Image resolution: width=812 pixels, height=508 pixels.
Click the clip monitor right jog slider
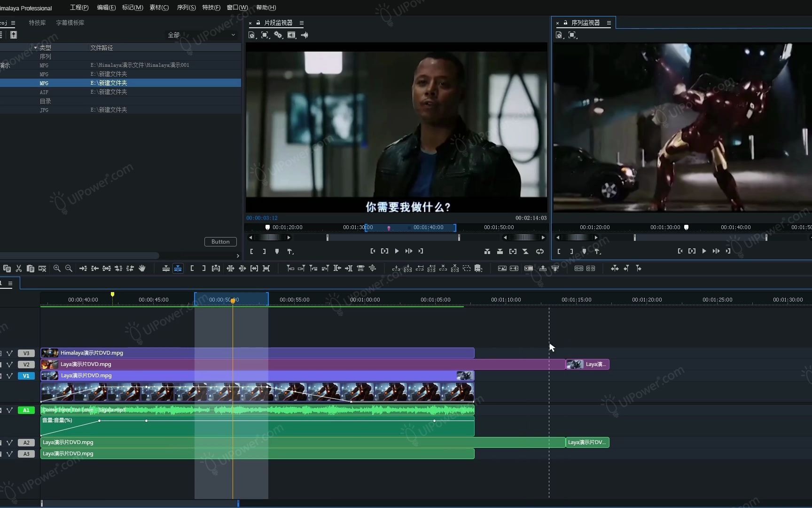point(524,238)
